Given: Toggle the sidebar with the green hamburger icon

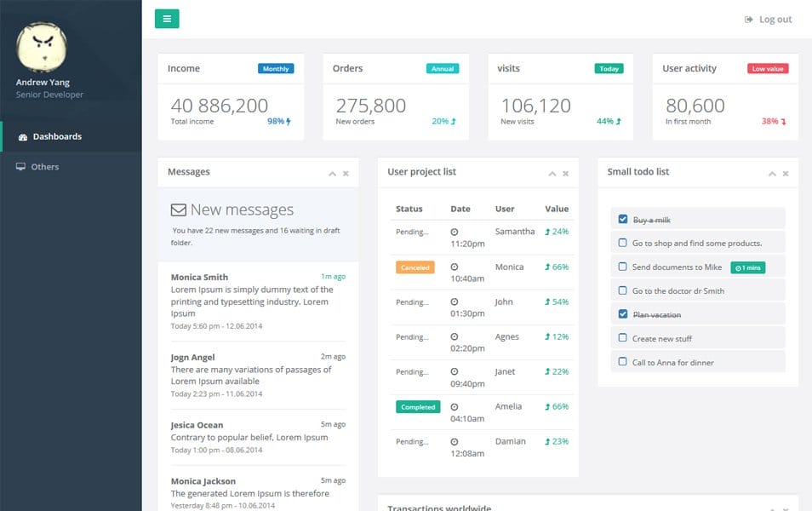Looking at the screenshot, I should (x=167, y=18).
